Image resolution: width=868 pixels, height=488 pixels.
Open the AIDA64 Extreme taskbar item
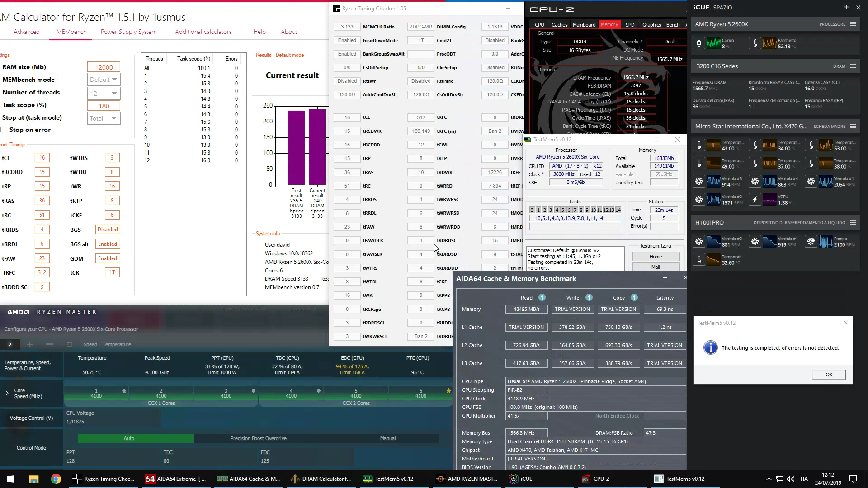point(176,479)
